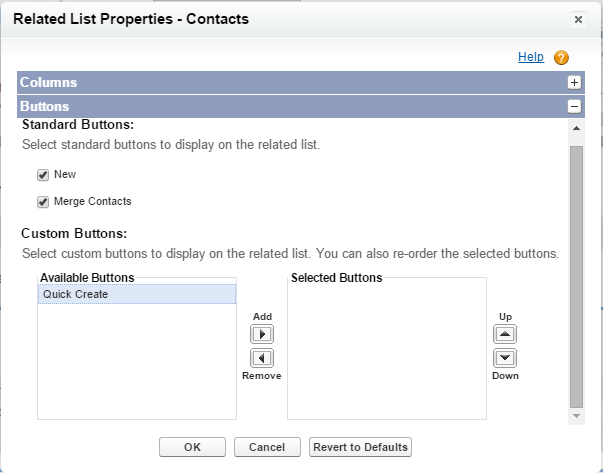603x473 pixels.
Task: Click the scrollbar up arrow
Action: point(575,128)
